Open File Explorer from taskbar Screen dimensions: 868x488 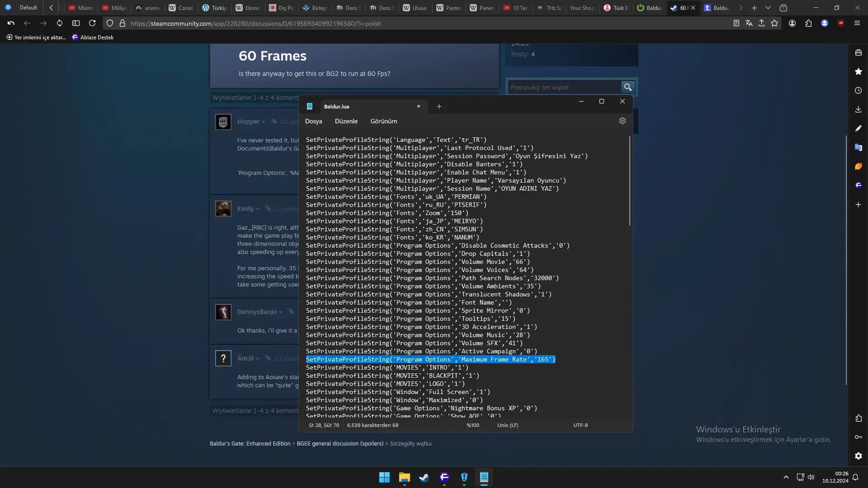(404, 477)
